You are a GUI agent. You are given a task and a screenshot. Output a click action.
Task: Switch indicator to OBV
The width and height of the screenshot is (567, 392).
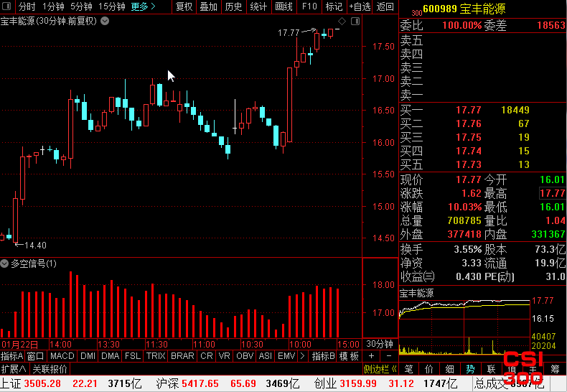(x=245, y=356)
